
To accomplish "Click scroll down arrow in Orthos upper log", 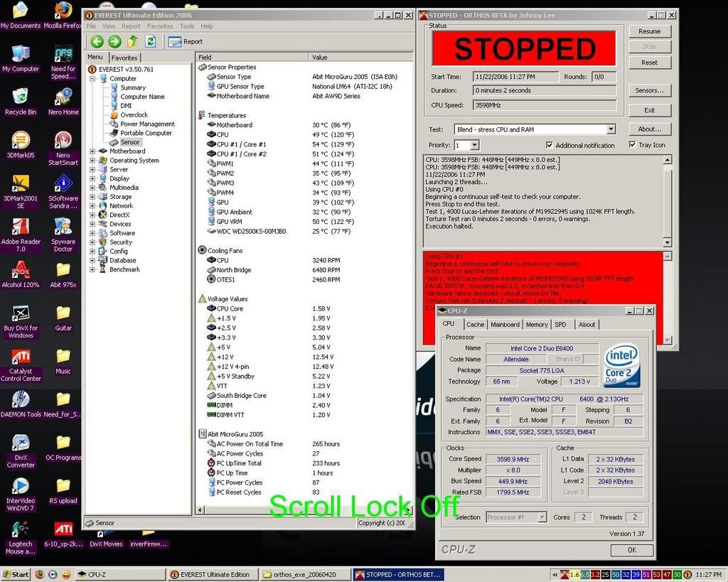I will click(x=667, y=242).
